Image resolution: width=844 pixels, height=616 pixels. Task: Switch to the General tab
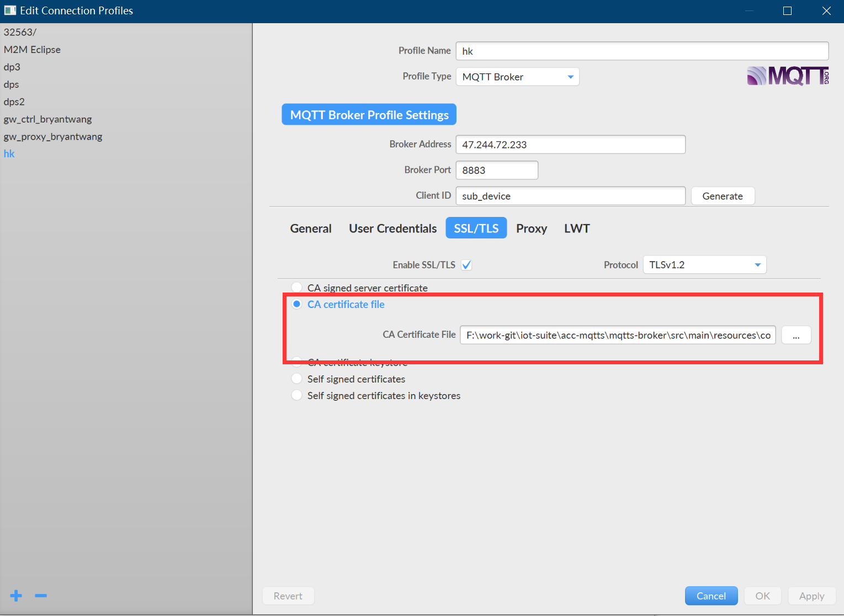click(x=311, y=229)
